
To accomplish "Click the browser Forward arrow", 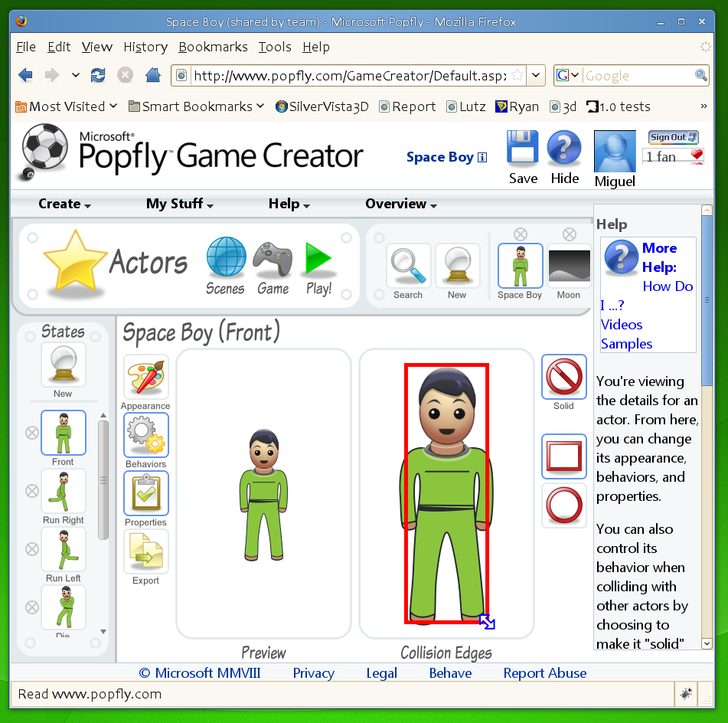I will tap(51, 75).
